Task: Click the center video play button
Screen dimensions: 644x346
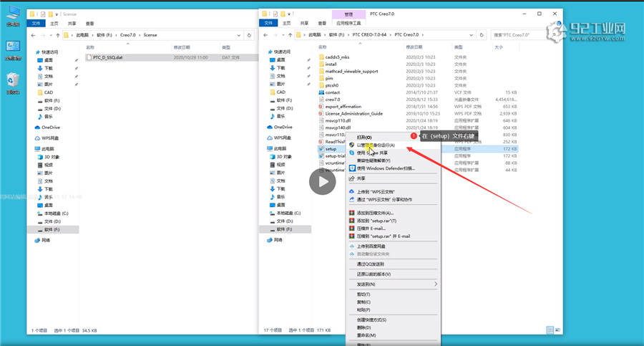Action: pyautogui.click(x=323, y=181)
